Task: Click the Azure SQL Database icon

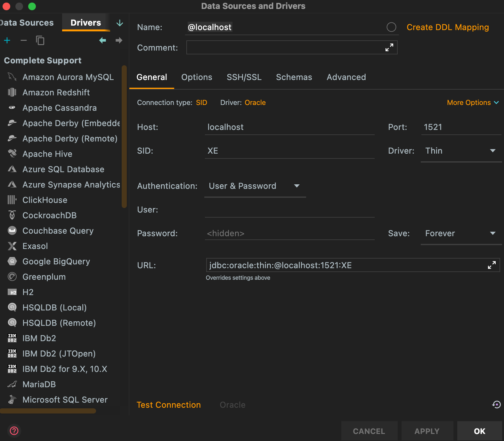Action: 12,169
